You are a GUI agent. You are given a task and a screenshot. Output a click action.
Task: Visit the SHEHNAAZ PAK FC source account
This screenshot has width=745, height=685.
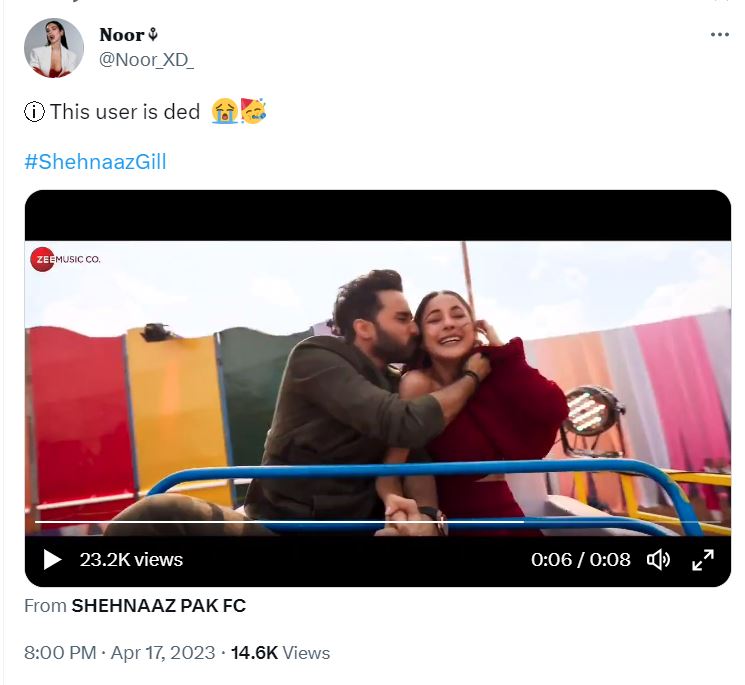point(158,605)
